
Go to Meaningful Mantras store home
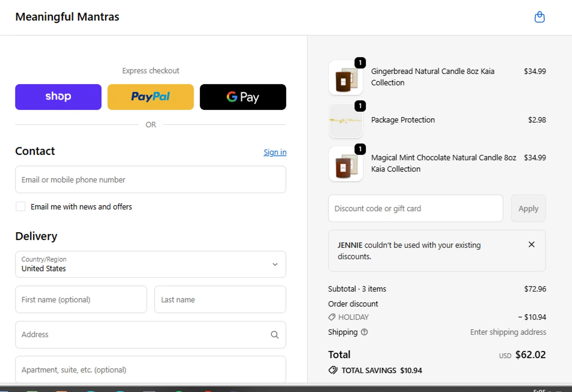coord(67,17)
